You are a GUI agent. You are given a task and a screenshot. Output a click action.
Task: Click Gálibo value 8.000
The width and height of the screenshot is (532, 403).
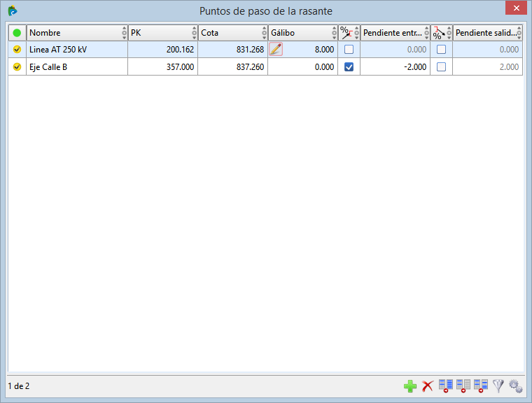[x=324, y=50]
